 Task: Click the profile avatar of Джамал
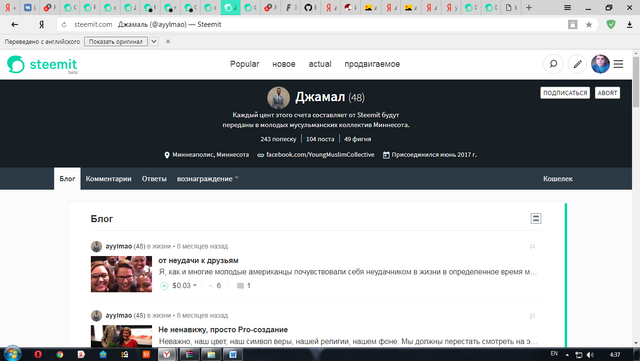point(278,98)
